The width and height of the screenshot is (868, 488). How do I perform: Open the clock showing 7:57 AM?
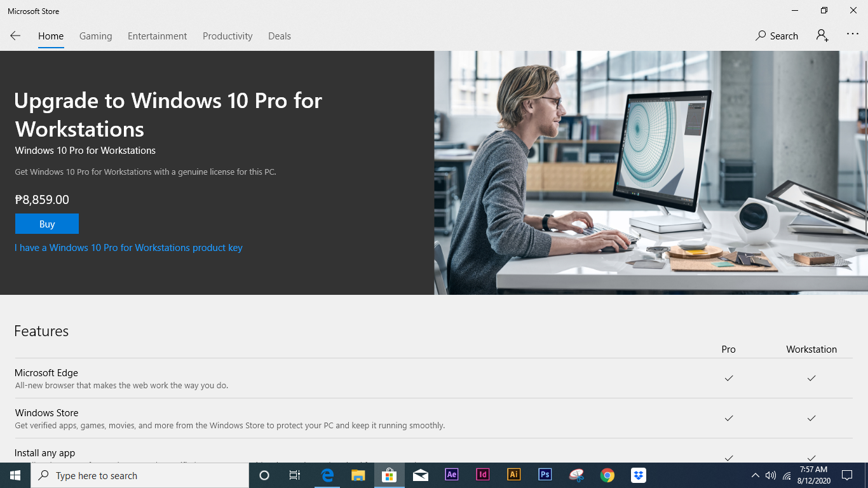coord(814,475)
